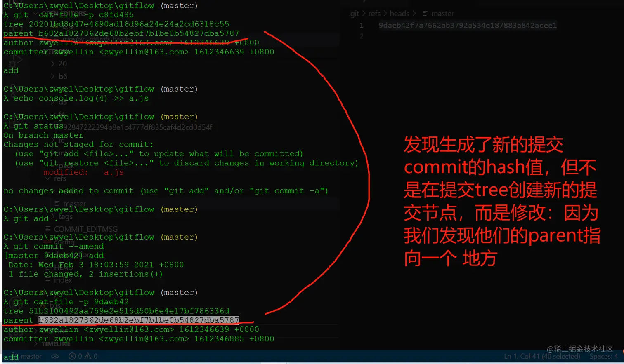Select heads in the breadcrumb path
Viewport: 624px width, 364px height.
coord(399,14)
